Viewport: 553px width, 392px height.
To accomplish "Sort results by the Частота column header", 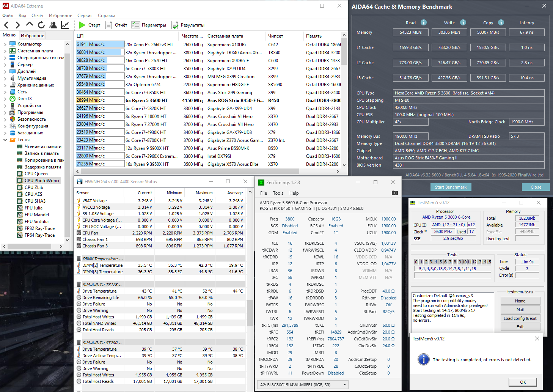I will pos(192,36).
